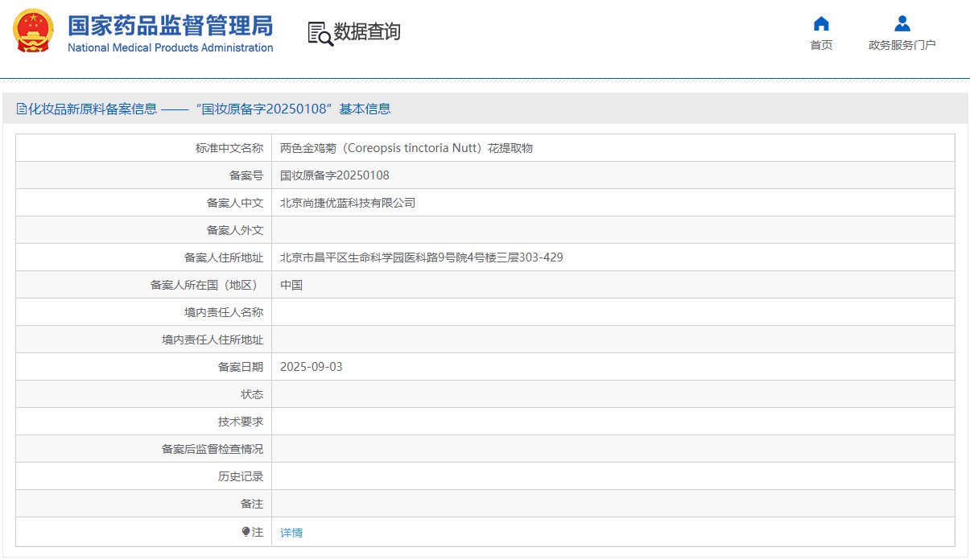Click the date 2025-09-03
The height and width of the screenshot is (560, 970).
pyautogui.click(x=312, y=367)
